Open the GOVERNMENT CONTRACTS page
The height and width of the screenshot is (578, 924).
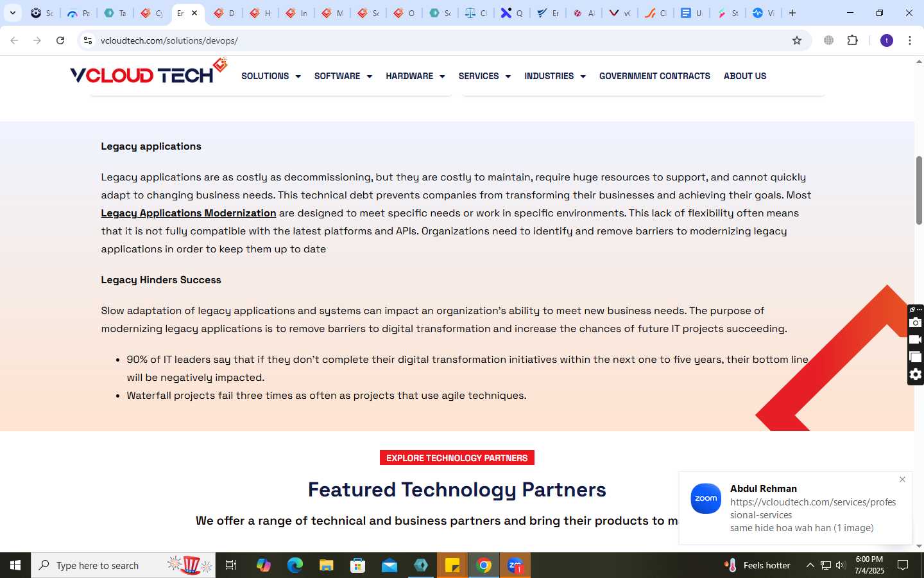pos(654,76)
